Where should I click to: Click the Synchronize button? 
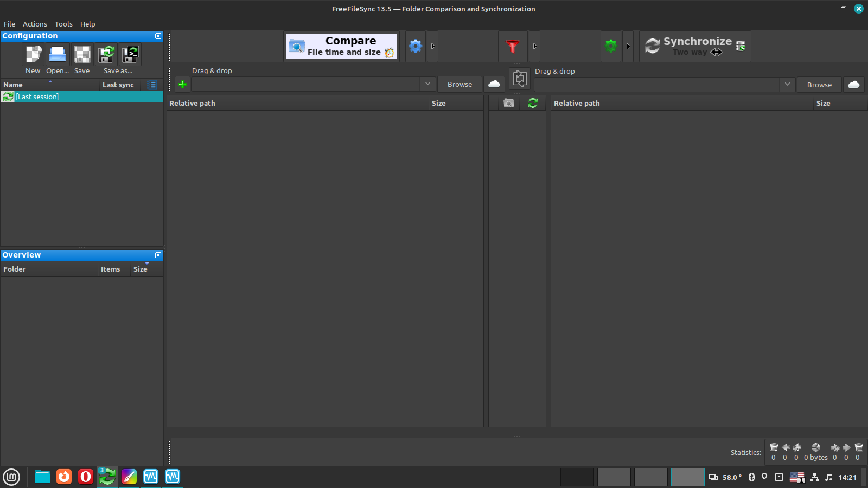pyautogui.click(x=695, y=46)
